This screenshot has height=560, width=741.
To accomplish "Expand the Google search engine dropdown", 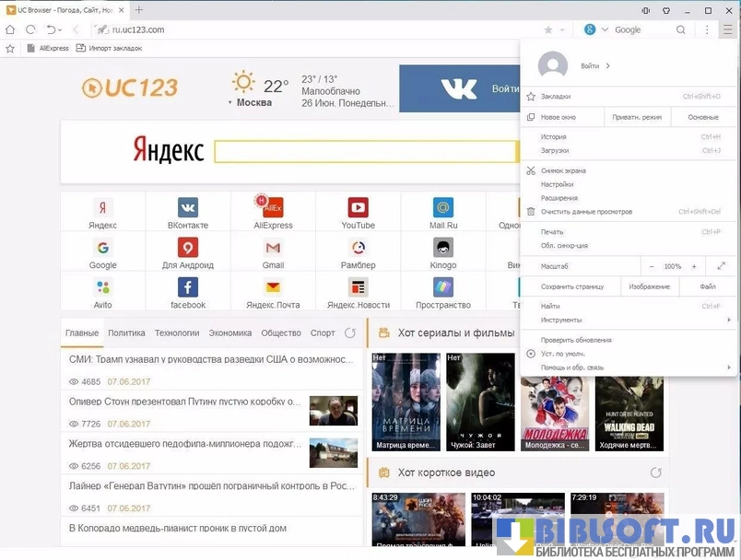I will click(x=606, y=29).
